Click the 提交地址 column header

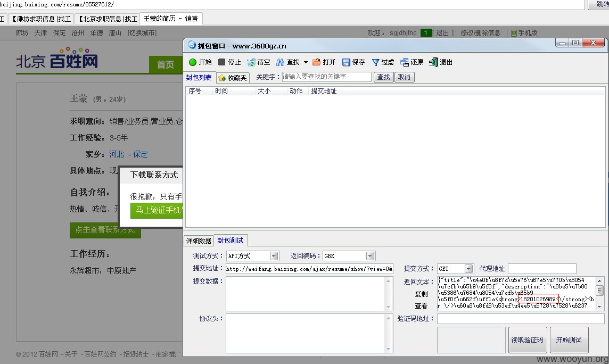(x=324, y=91)
